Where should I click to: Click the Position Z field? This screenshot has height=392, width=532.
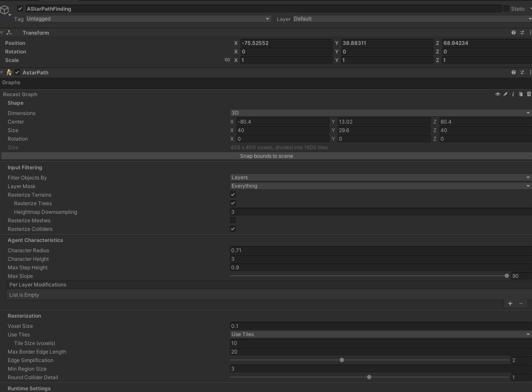487,43
